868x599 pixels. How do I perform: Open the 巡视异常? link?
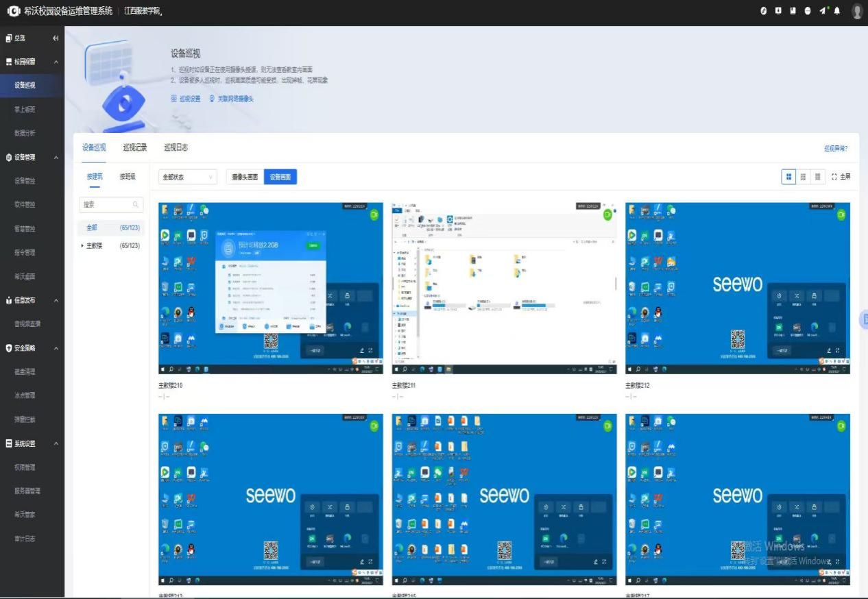click(836, 148)
